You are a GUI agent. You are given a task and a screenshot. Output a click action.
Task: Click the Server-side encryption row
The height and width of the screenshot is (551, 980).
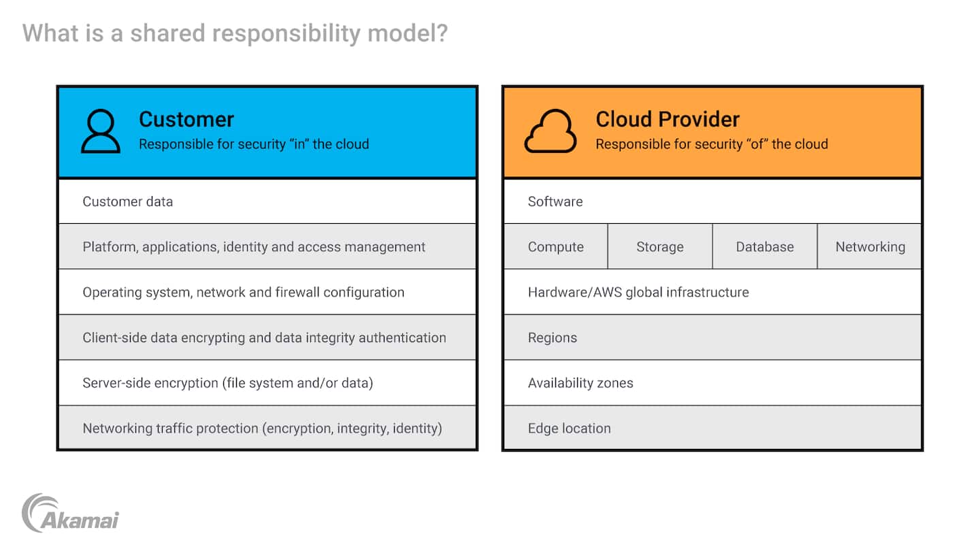267,383
